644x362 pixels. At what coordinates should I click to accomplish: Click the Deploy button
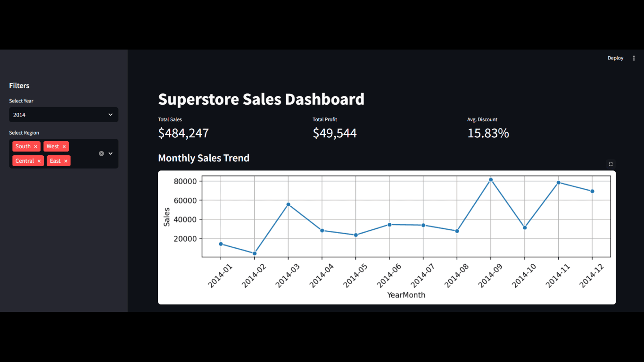[615, 58]
